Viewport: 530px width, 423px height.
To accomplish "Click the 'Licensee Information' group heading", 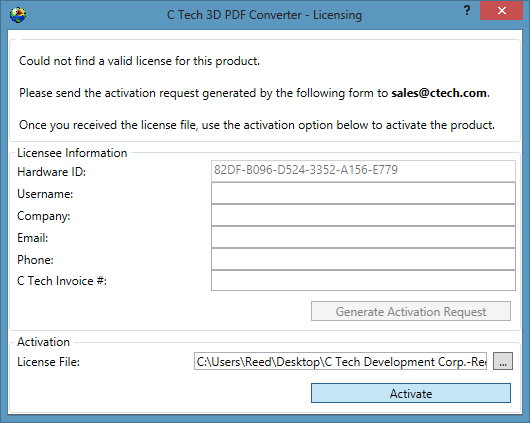I will pyautogui.click(x=72, y=153).
